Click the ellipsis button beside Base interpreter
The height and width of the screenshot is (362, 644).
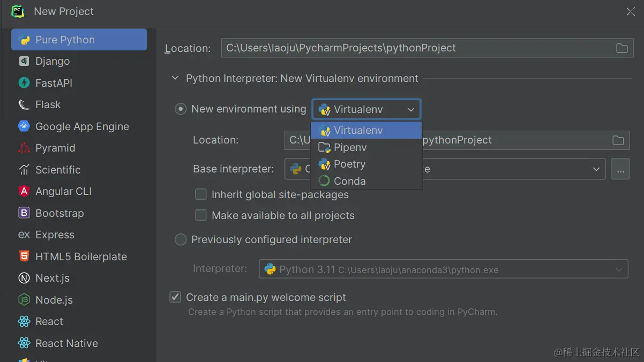coord(620,169)
